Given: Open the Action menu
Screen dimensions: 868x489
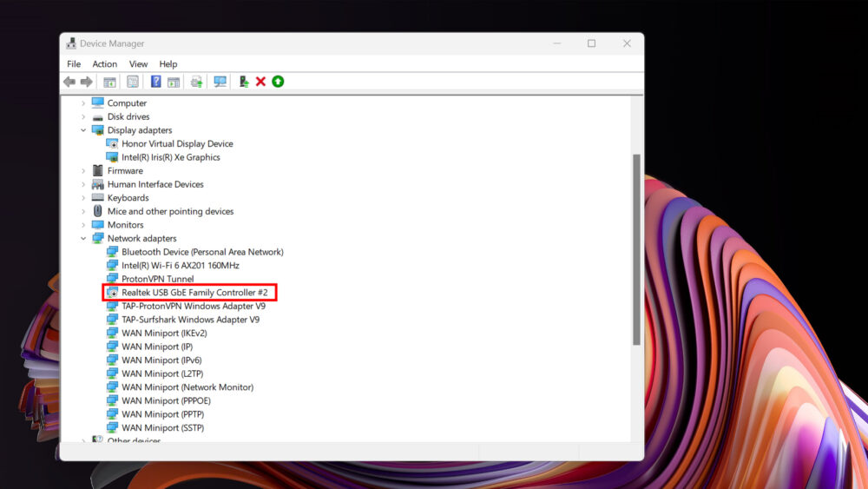Looking at the screenshot, I should (104, 64).
